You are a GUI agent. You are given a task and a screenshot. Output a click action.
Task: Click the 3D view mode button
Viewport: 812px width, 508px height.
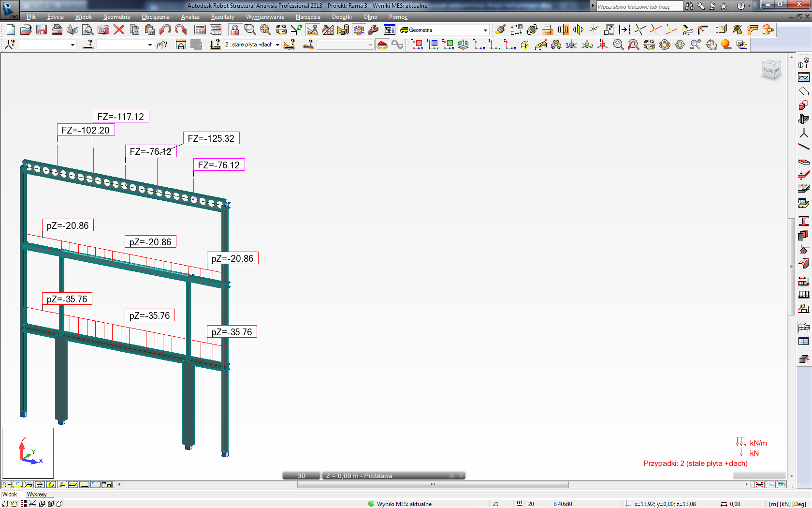point(302,476)
